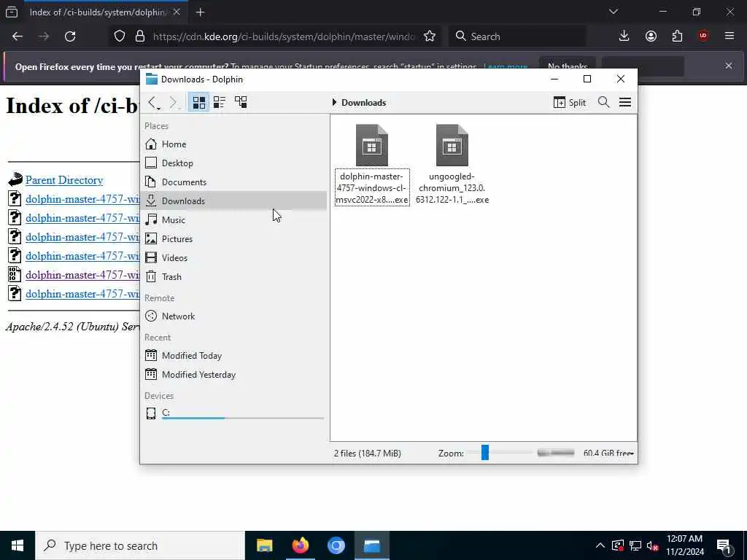Open the taskbar clock showing 12:07 AM
The width and height of the screenshot is (747, 560).
click(x=684, y=545)
